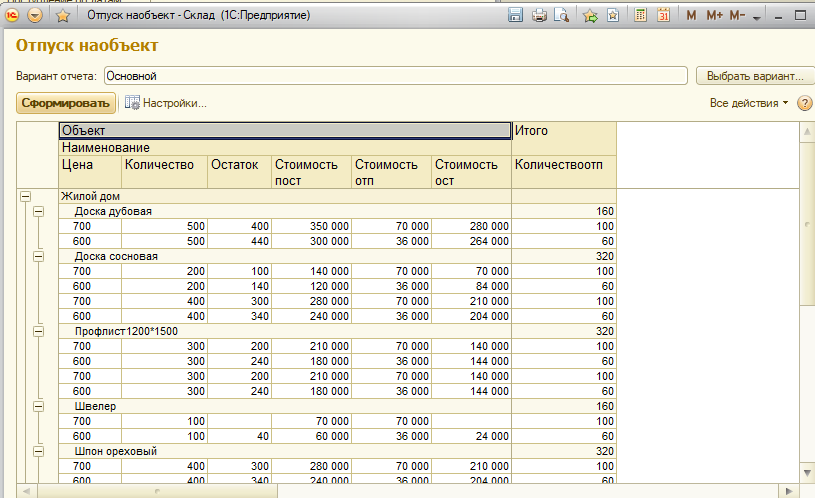815x498 pixels.
Task: Select the Стоимость ост column header
Action: (471, 172)
